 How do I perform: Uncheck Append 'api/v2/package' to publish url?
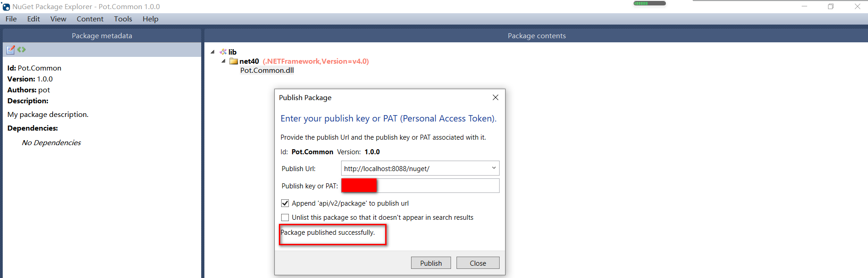click(285, 203)
